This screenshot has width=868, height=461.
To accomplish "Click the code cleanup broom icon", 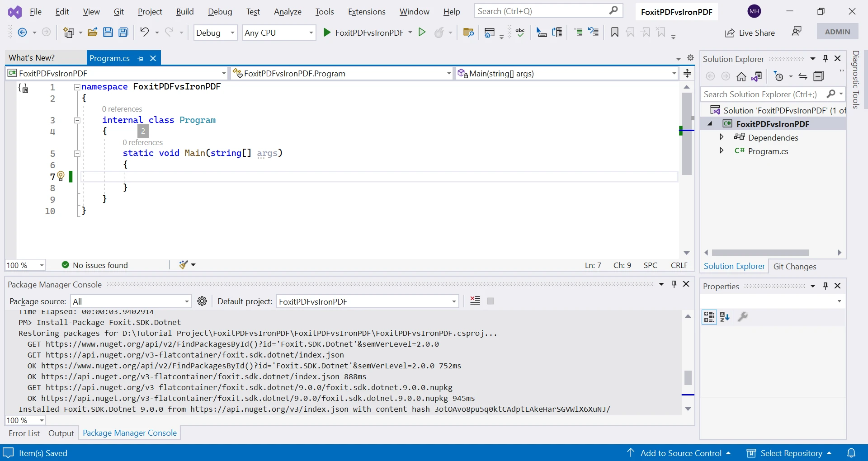I will click(184, 265).
